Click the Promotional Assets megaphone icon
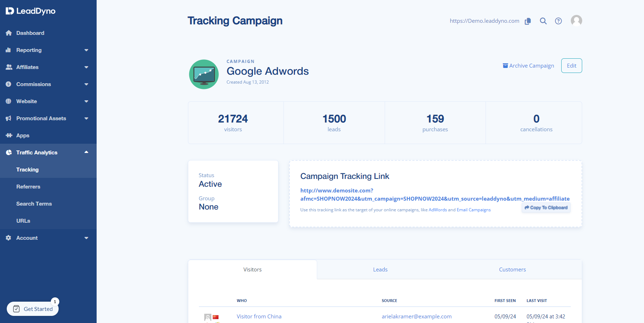Viewport: 644px width, 323px height. [x=9, y=118]
